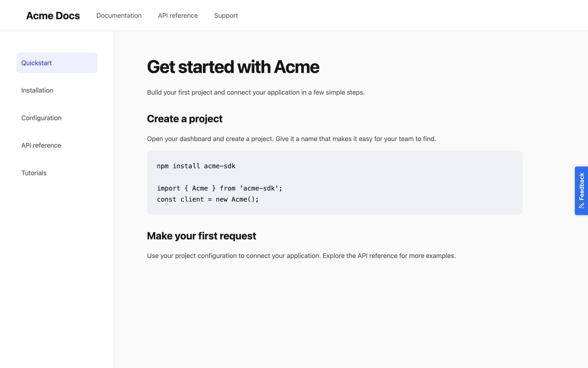The height and width of the screenshot is (368, 588).
Task: Click the import Acme code line
Action: (220, 188)
